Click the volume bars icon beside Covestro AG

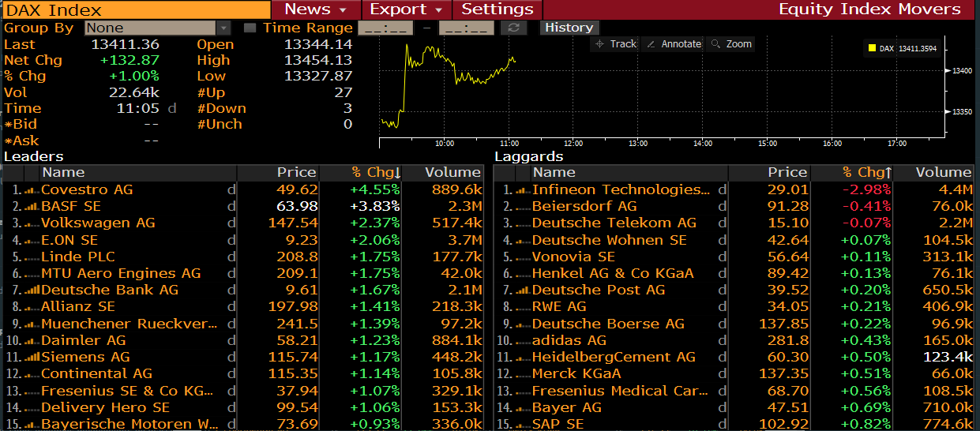tap(32, 190)
